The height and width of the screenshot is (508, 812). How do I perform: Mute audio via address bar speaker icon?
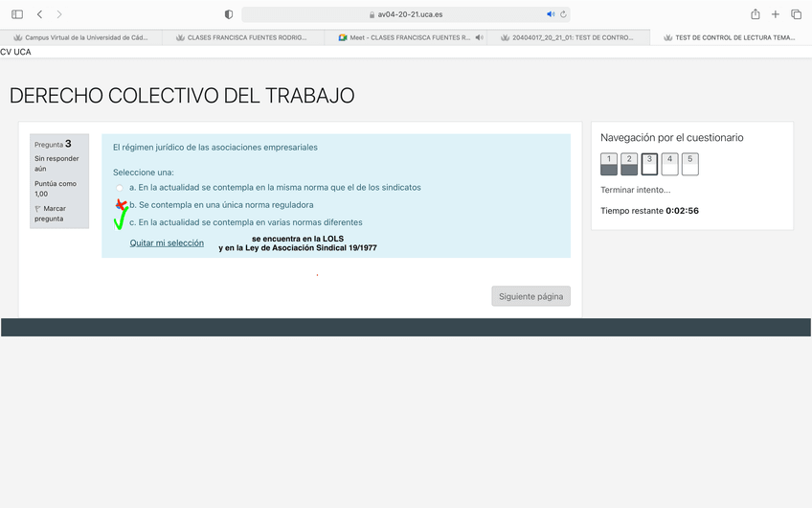pos(551,14)
